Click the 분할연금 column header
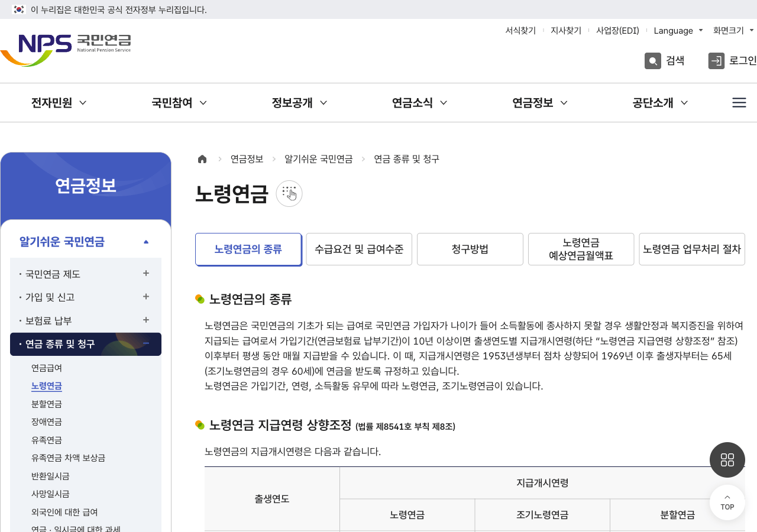The width and height of the screenshot is (757, 532). pos(678,515)
